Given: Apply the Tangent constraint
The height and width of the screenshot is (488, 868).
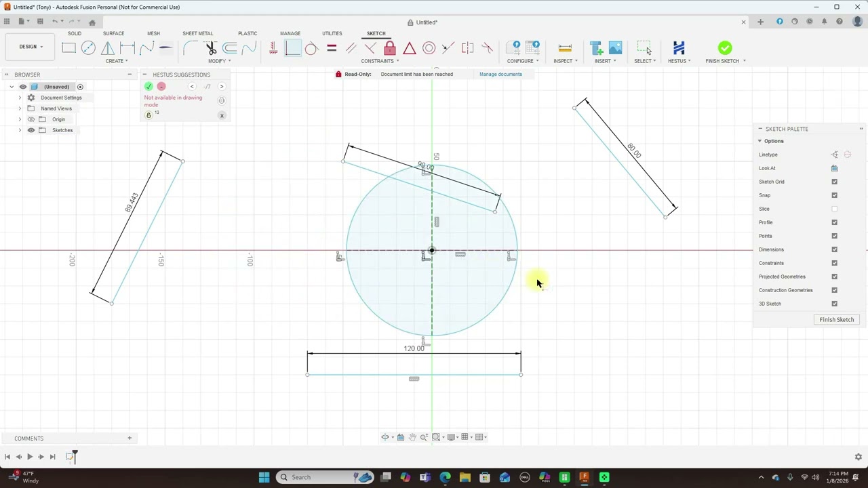Looking at the screenshot, I should [311, 48].
